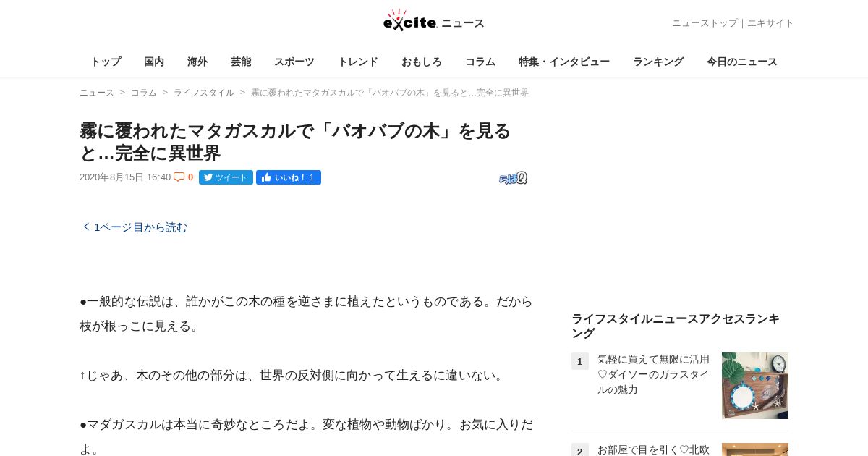
Task: Click the article date 2020年8月15日 16:40
Action: 125,177
